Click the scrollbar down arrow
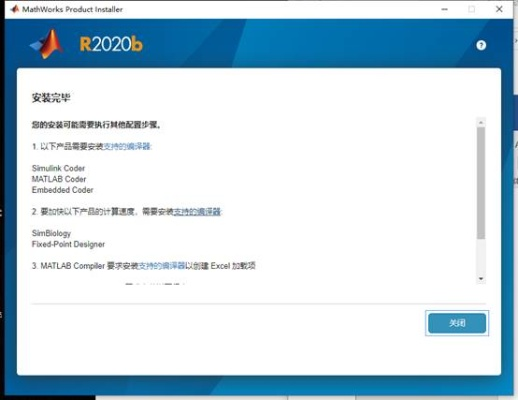The image size is (518, 400). coord(481,279)
